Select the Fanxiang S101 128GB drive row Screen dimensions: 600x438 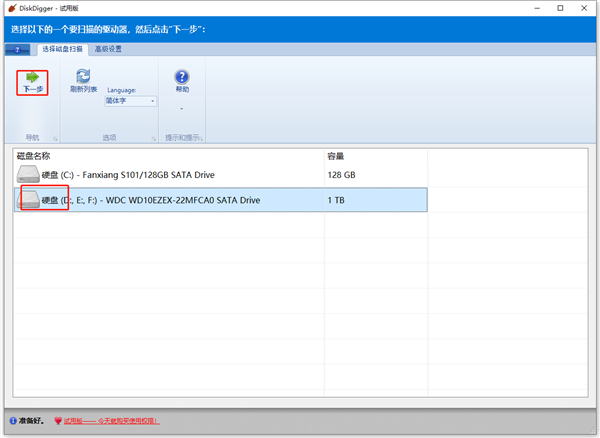[170, 176]
